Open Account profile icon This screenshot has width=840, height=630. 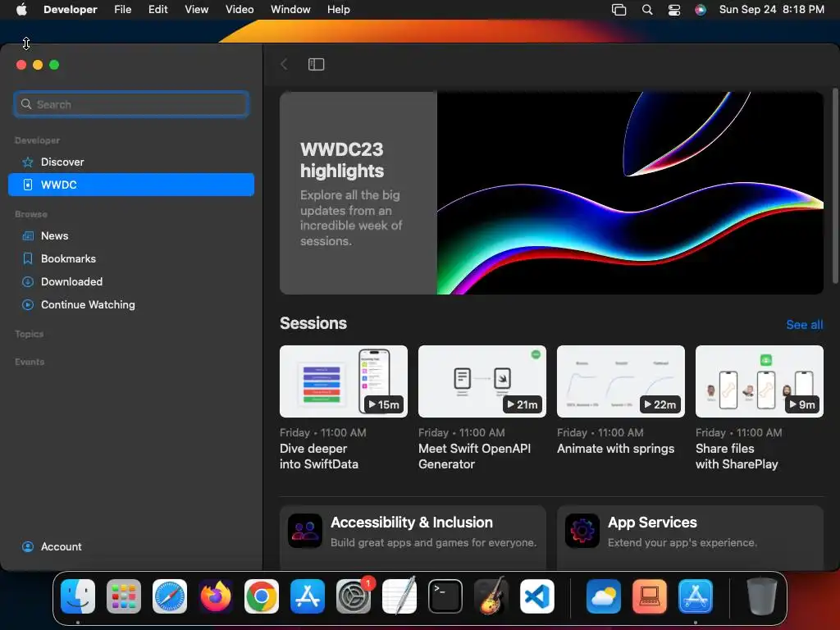(x=28, y=546)
